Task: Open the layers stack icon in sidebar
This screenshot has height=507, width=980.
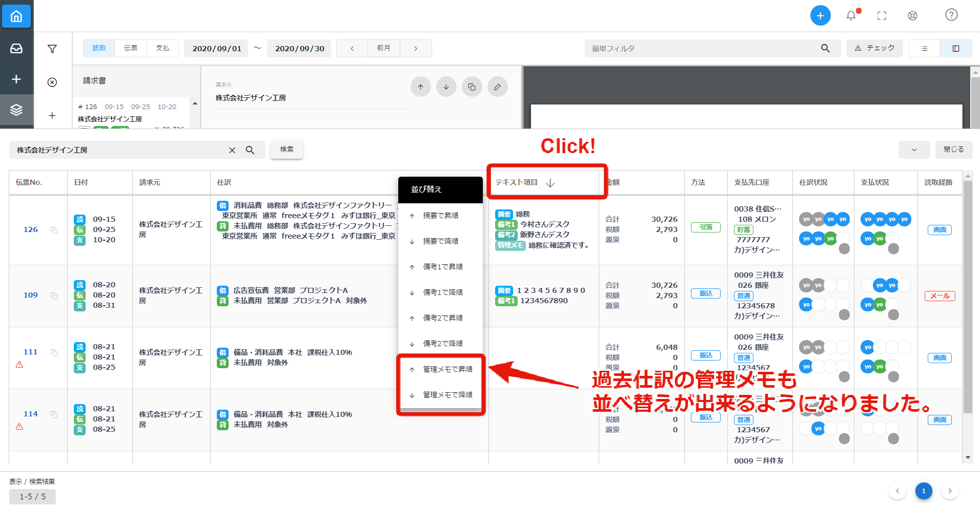Action: click(16, 110)
